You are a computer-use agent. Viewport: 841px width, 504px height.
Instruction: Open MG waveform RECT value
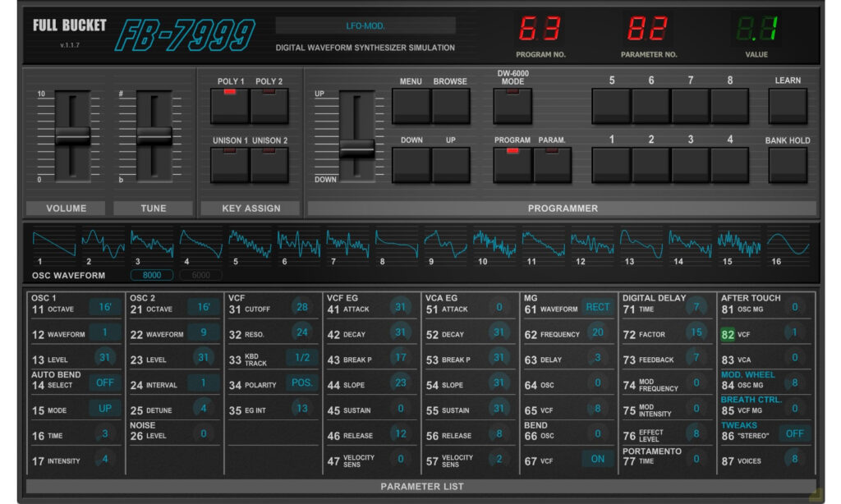click(x=598, y=307)
